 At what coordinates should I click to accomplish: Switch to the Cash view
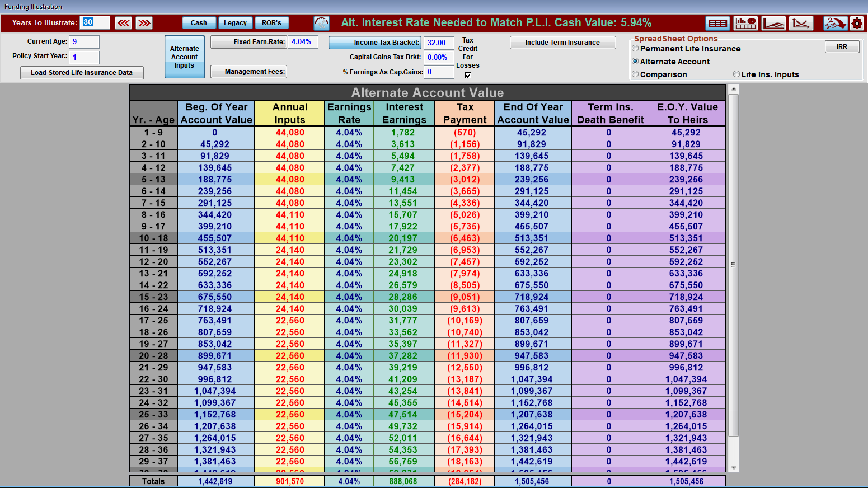coord(199,23)
